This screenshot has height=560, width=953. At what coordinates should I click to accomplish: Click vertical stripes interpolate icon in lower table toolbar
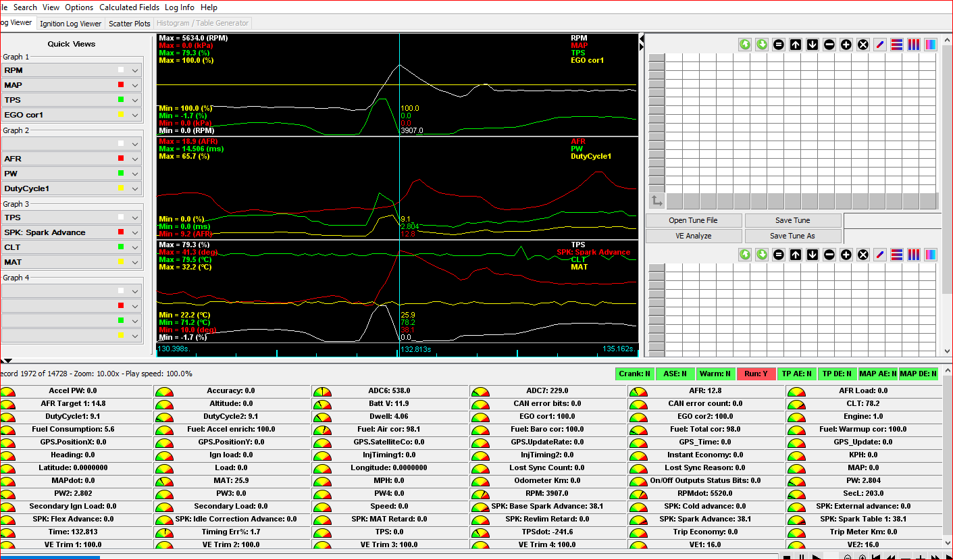coord(914,255)
